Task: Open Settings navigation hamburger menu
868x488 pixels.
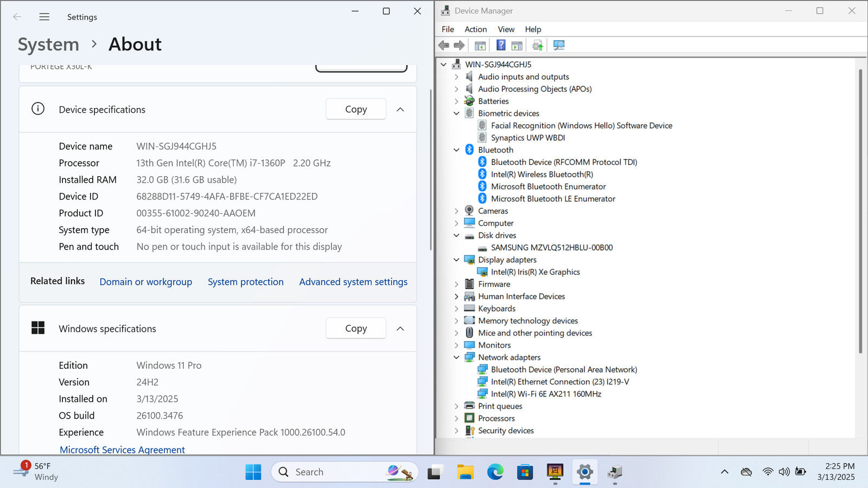Action: coord(44,17)
